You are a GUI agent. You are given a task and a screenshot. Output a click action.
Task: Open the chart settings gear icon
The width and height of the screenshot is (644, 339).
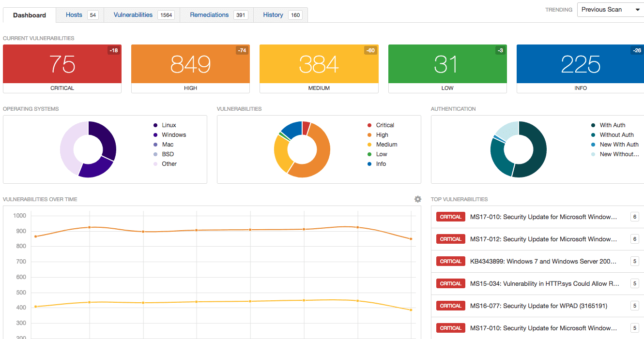(417, 199)
